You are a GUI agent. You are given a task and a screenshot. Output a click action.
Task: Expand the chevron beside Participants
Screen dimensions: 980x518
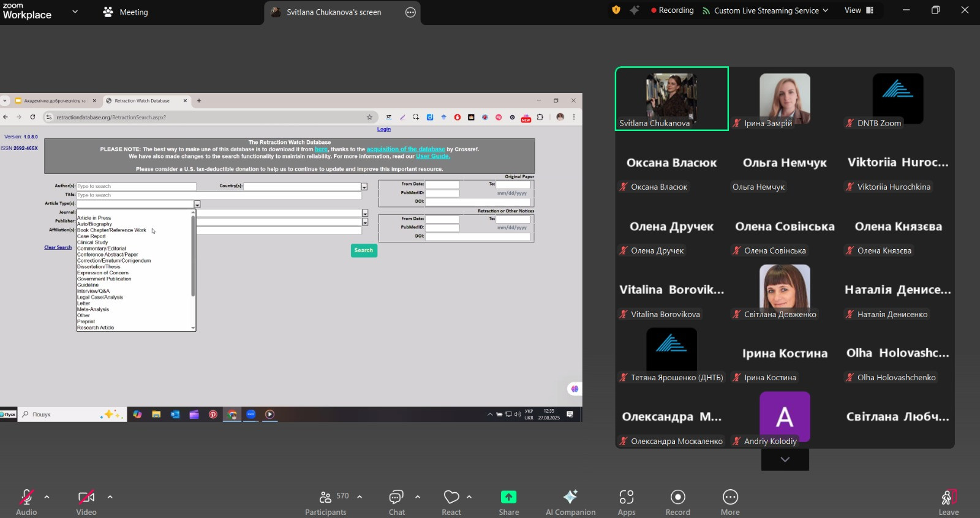(360, 497)
